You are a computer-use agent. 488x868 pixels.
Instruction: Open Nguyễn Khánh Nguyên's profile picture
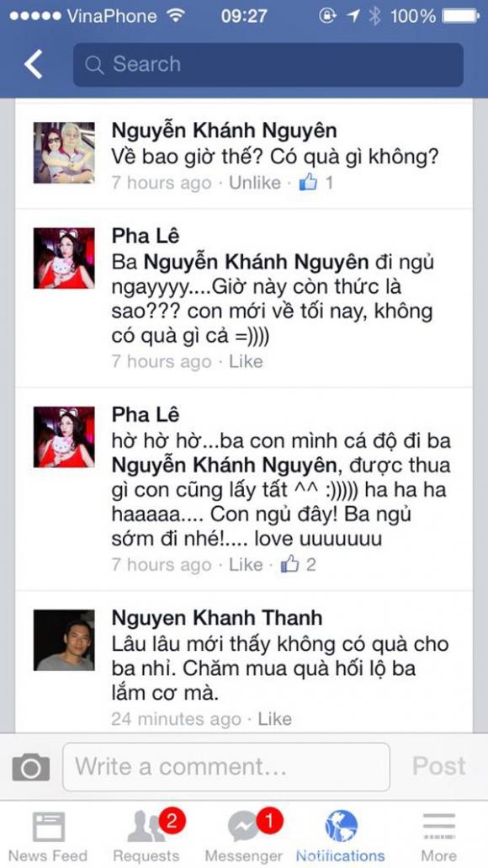[x=64, y=152]
